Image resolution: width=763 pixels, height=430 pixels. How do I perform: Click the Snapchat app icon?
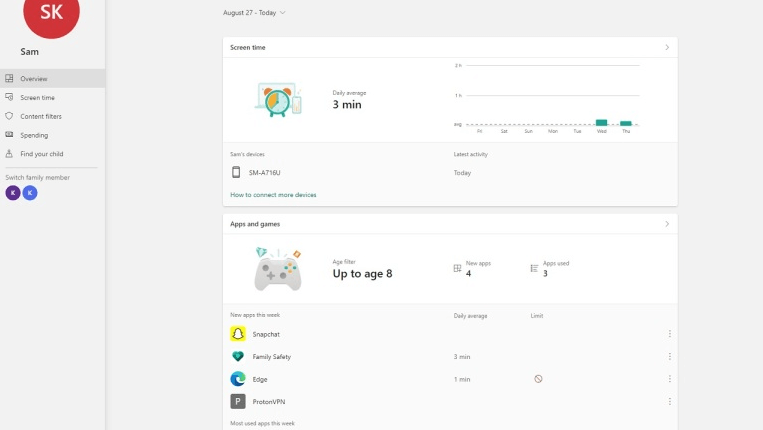pos(238,334)
